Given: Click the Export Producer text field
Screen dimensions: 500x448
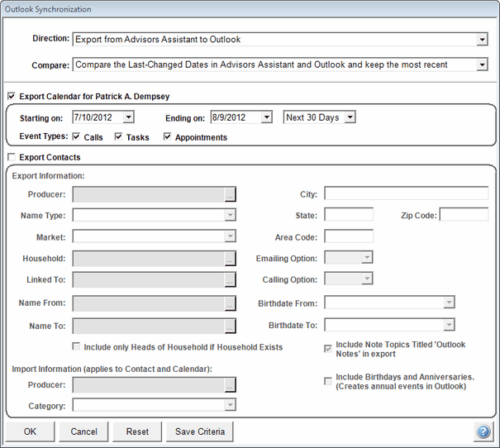Looking at the screenshot, I should tap(149, 194).
